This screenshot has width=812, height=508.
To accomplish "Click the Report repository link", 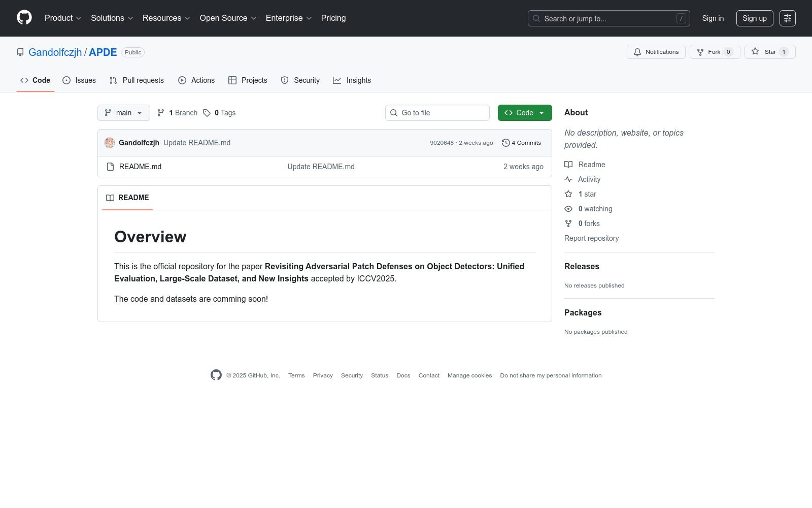I will pos(591,238).
